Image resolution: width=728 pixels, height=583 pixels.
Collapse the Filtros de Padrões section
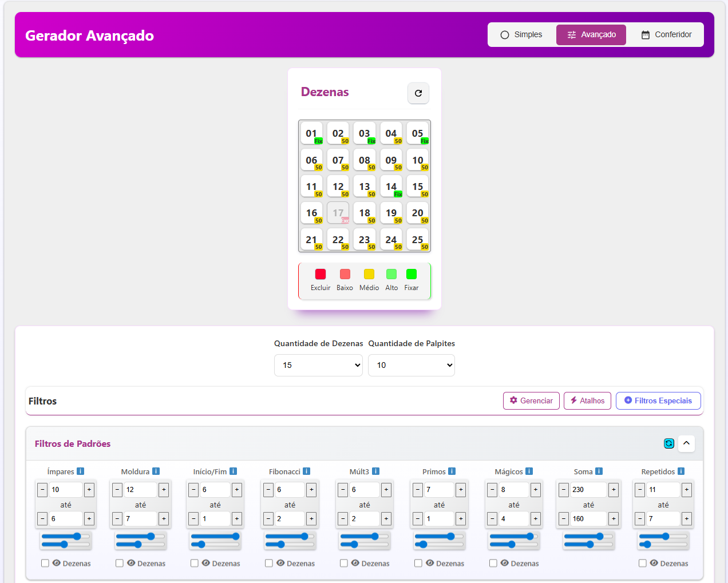tap(686, 443)
